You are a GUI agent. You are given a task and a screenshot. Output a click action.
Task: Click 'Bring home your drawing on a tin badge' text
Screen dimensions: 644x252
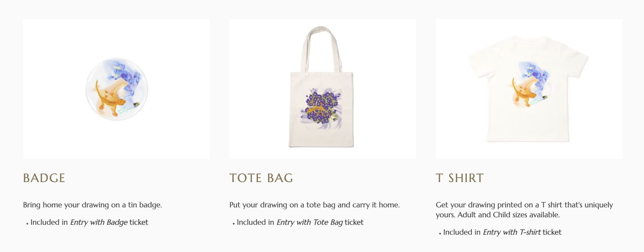(92, 205)
